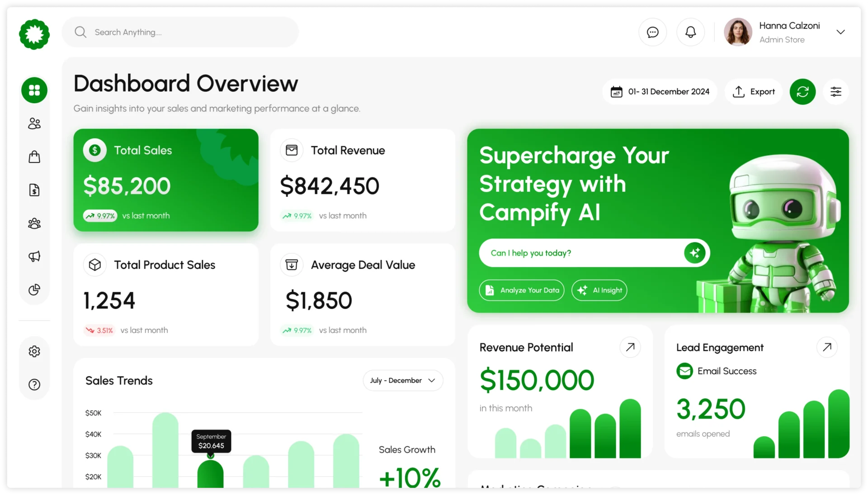Viewport: 868px width, 495px height.
Task: Click the green refresh button
Action: (x=802, y=92)
